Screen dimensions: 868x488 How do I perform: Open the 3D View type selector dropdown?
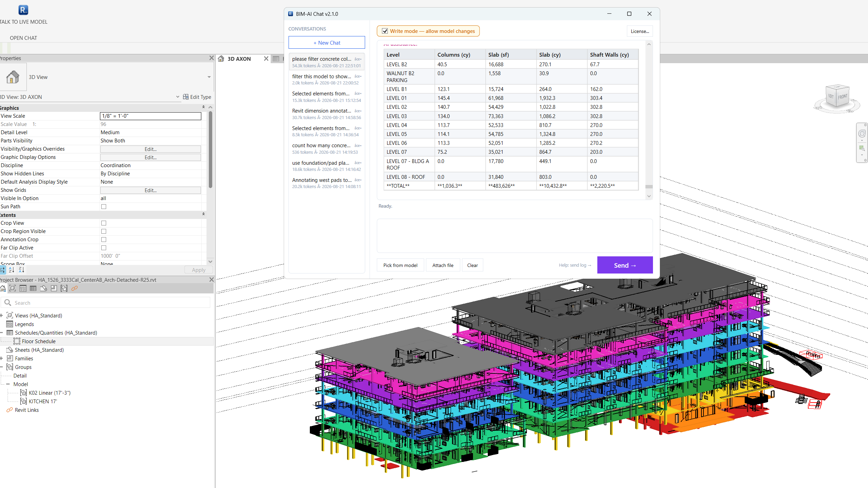pos(209,77)
